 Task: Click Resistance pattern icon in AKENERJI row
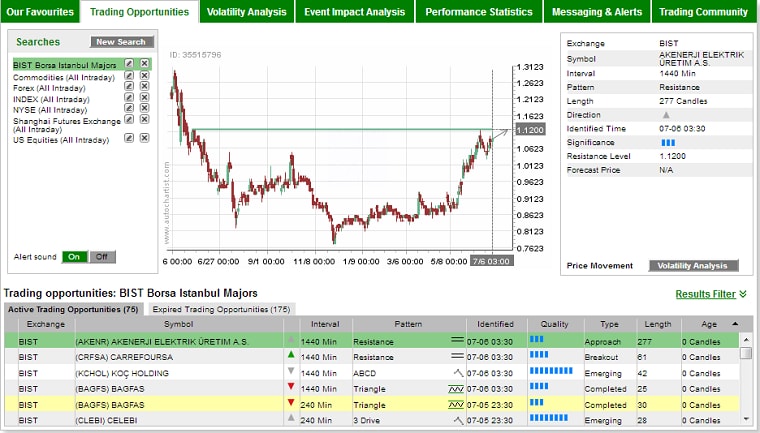click(457, 340)
